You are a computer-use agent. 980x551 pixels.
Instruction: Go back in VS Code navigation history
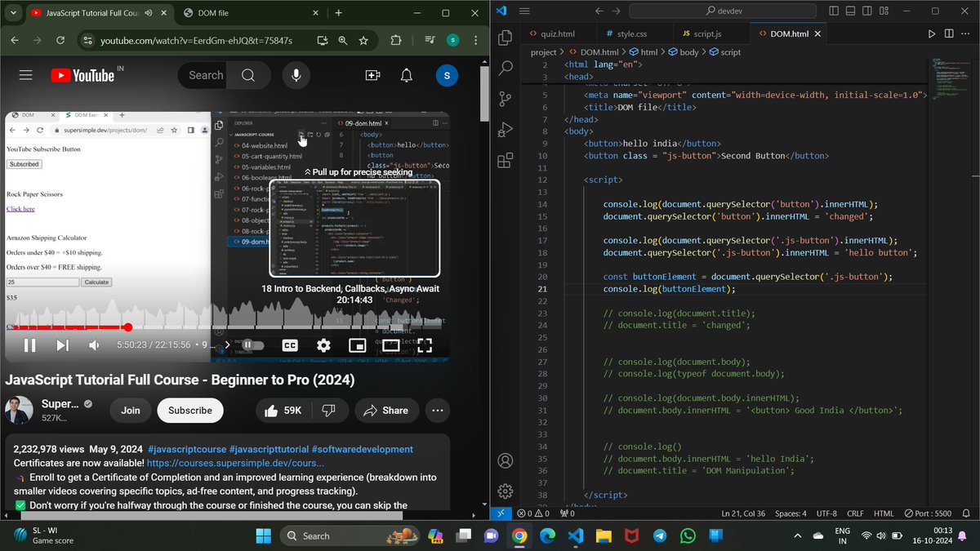[599, 11]
